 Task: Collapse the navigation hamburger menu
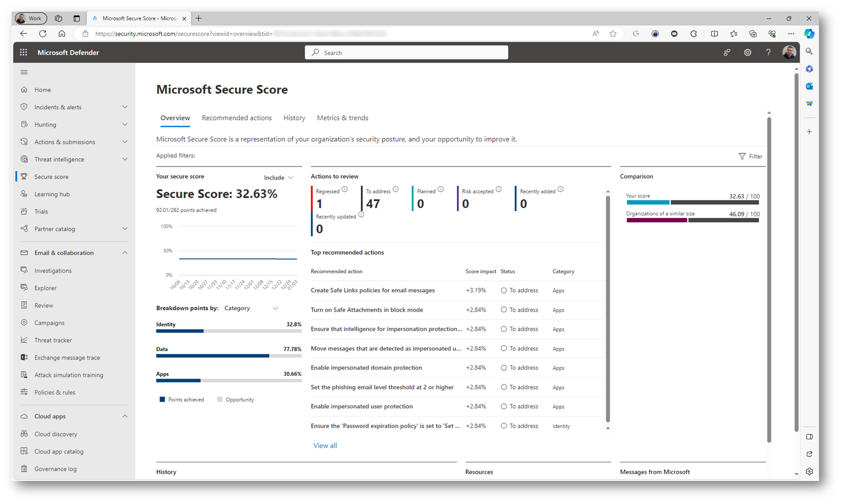point(24,72)
